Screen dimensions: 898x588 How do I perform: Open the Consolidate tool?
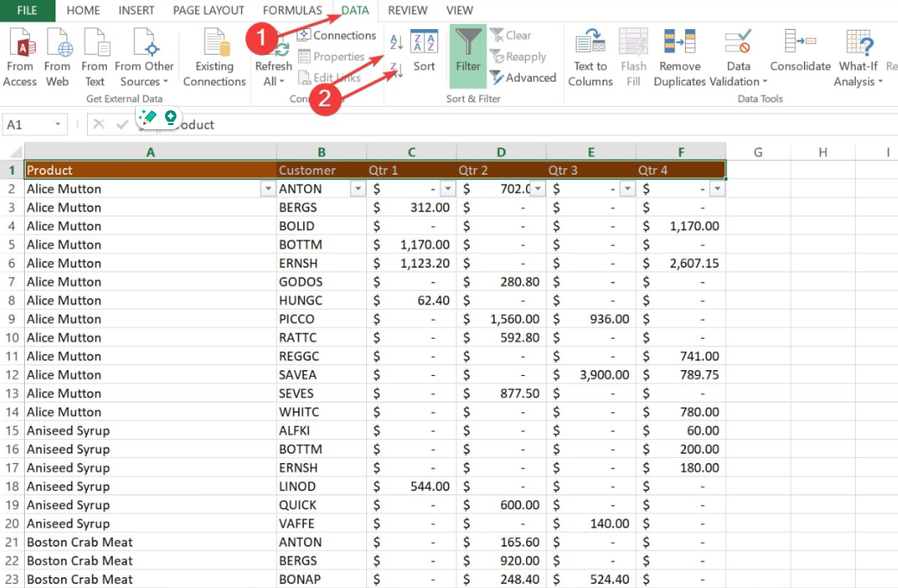point(799,55)
